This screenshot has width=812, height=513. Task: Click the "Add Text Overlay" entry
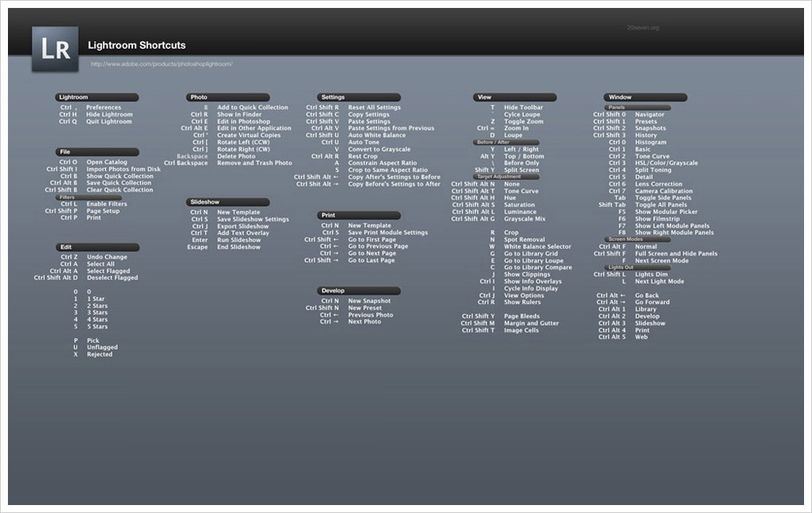[244, 233]
